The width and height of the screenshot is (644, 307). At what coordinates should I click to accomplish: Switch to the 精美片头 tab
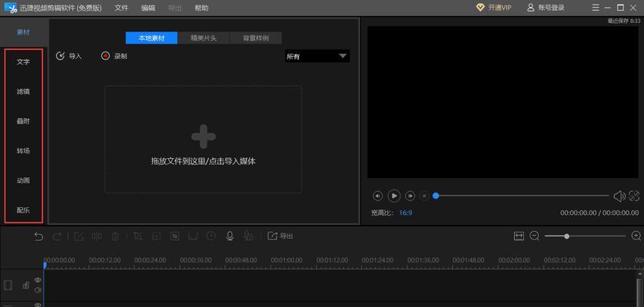(x=204, y=38)
